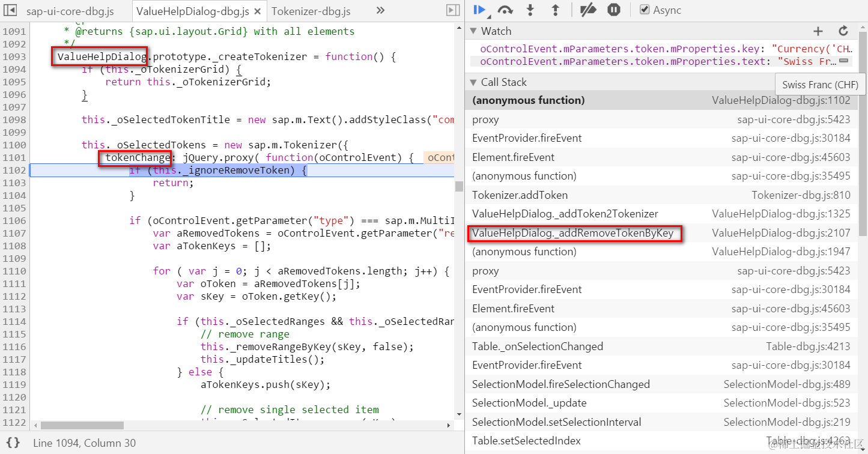The height and width of the screenshot is (454, 868).
Task: Click line and column status text
Action: [84, 443]
